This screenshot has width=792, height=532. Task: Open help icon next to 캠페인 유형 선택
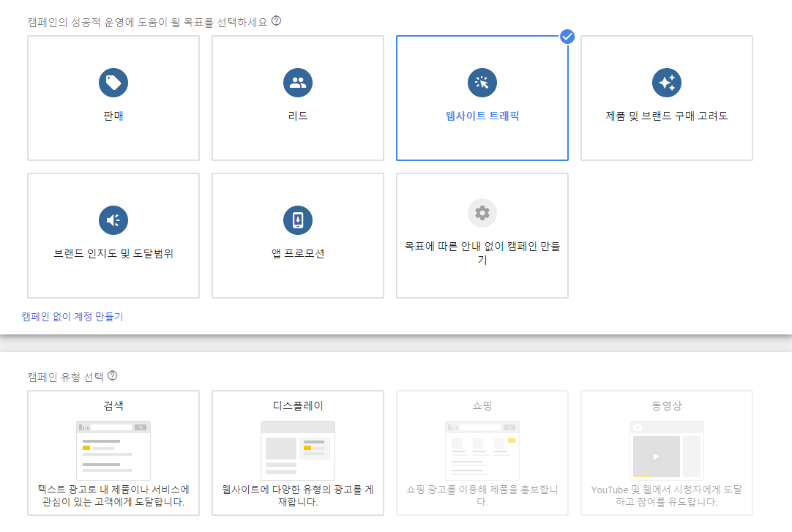click(113, 375)
